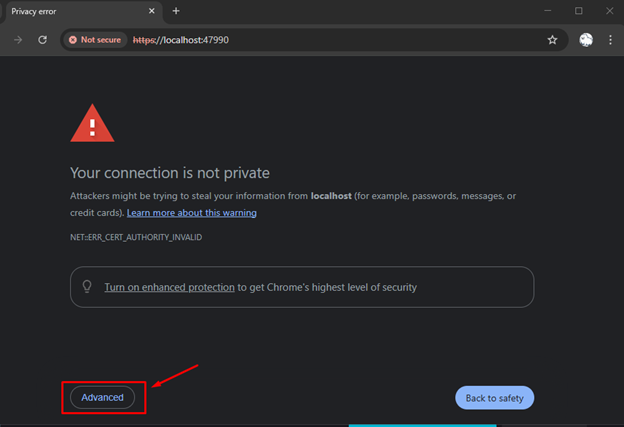The width and height of the screenshot is (624, 427).
Task: Click the Not secure site info chip
Action: [x=95, y=40]
